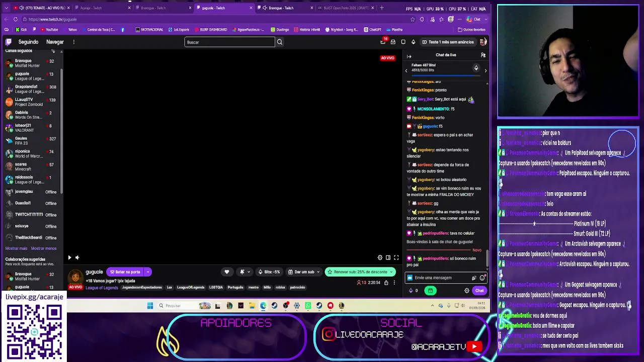The height and width of the screenshot is (362, 644).
Task: Open the three-dot menu next to Navegar
Action: [73, 42]
